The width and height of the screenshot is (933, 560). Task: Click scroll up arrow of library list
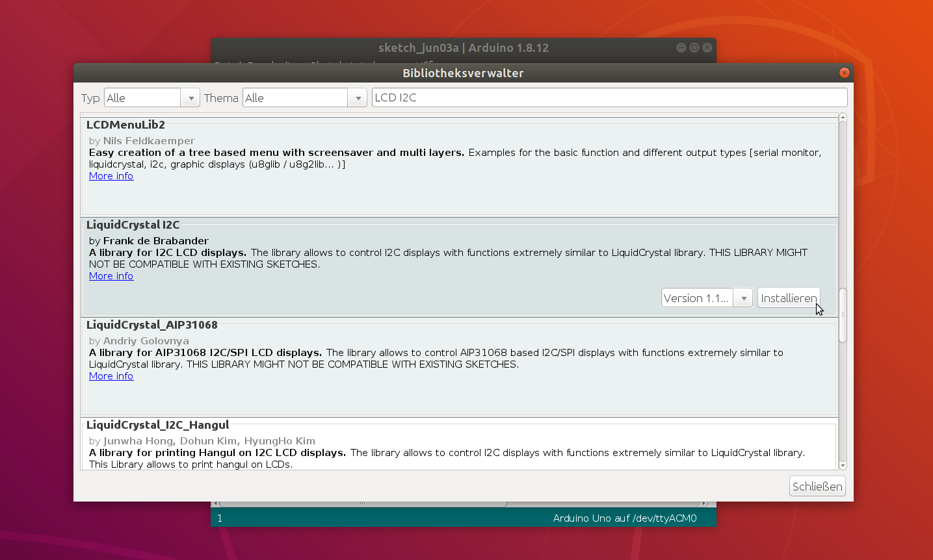tap(843, 118)
